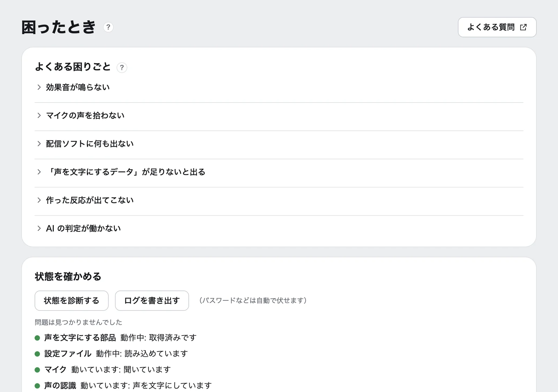The width and height of the screenshot is (558, 392).
Task: Expand the 効果音が鳴らない item
Action: pos(279,87)
